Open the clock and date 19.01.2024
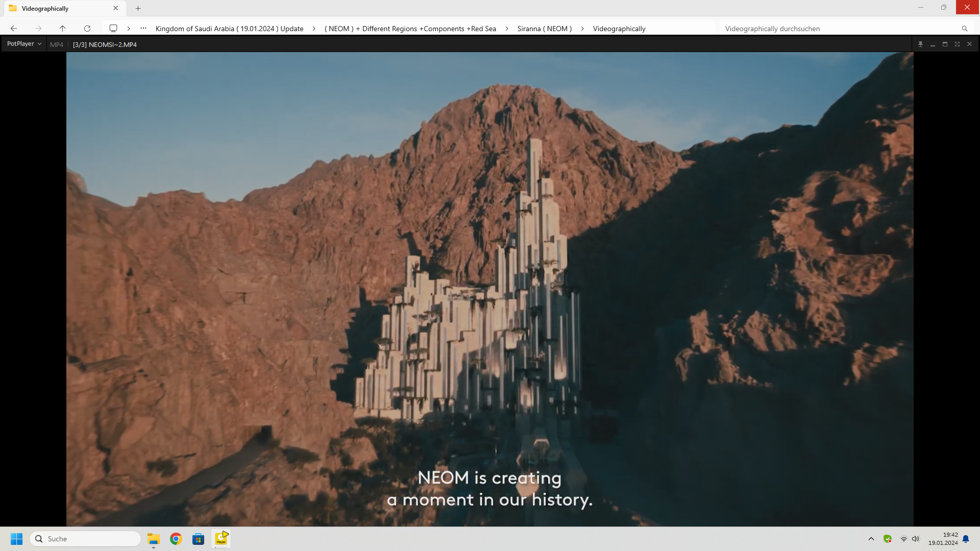Image resolution: width=980 pixels, height=551 pixels. click(943, 539)
